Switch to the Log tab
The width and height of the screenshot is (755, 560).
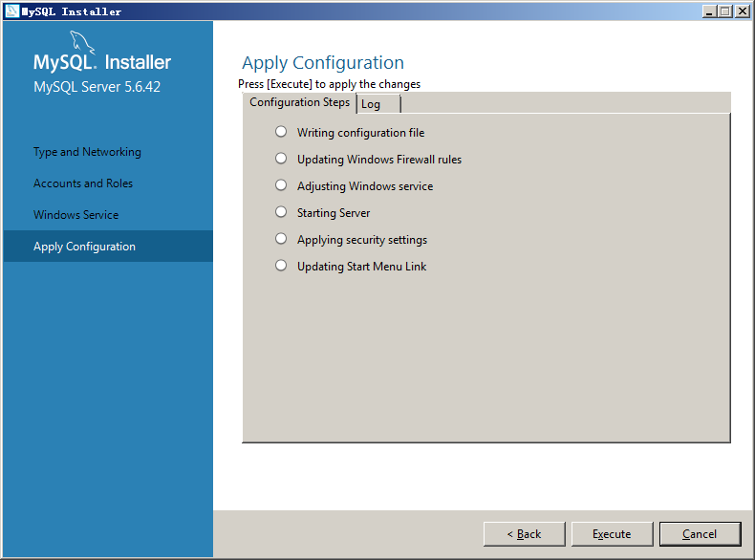click(378, 104)
